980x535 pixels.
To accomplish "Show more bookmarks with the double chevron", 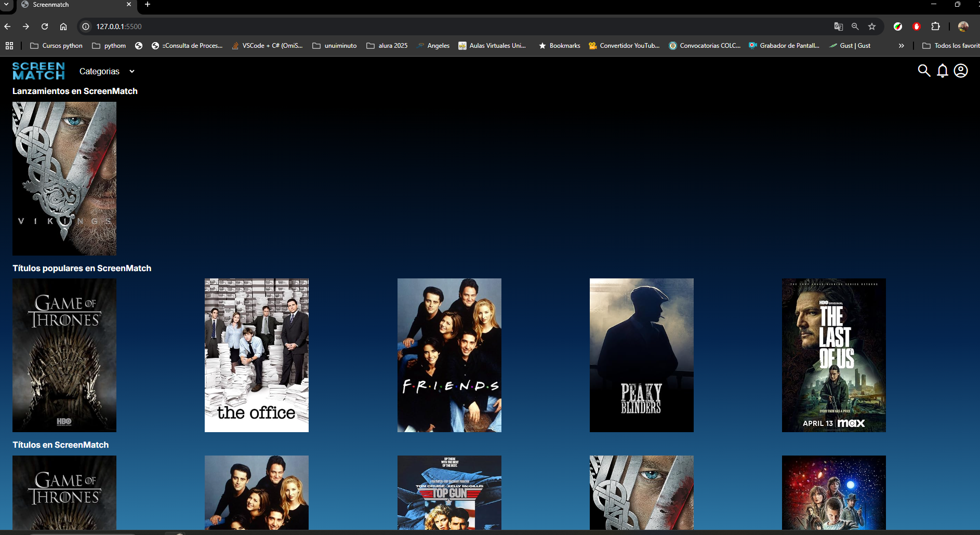I will tap(902, 46).
